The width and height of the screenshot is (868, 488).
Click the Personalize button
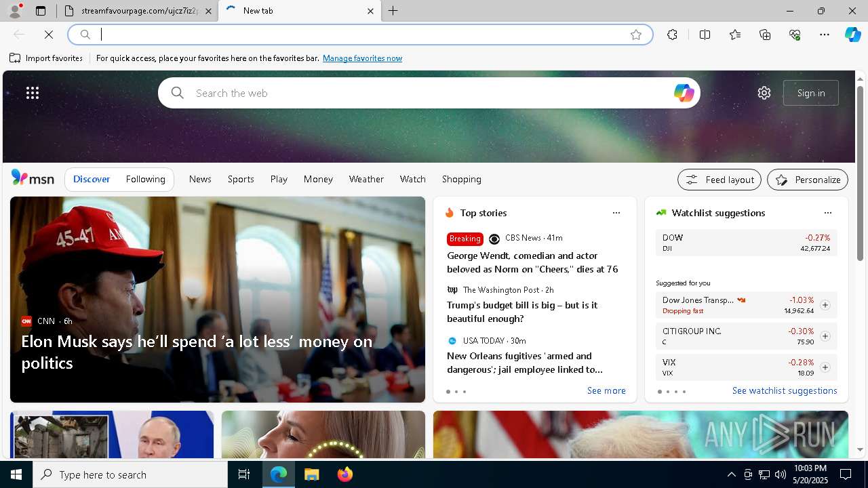808,180
